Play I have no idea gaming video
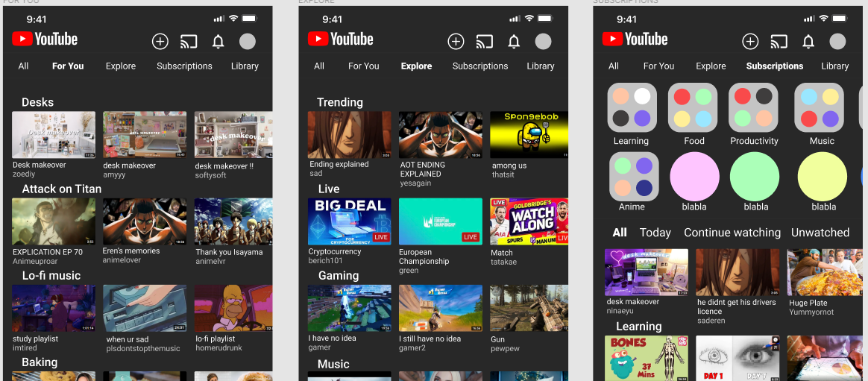Image resolution: width=868 pixels, height=381 pixels. pyautogui.click(x=349, y=309)
